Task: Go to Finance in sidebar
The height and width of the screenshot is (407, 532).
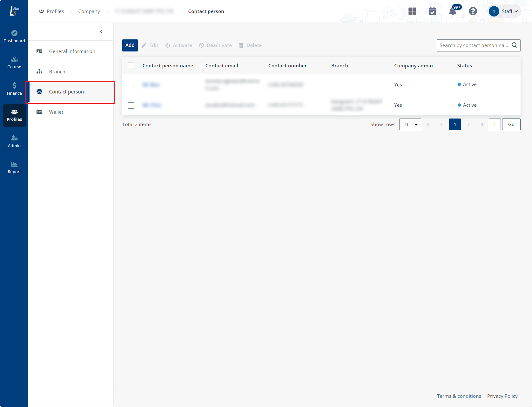Action: pos(14,89)
